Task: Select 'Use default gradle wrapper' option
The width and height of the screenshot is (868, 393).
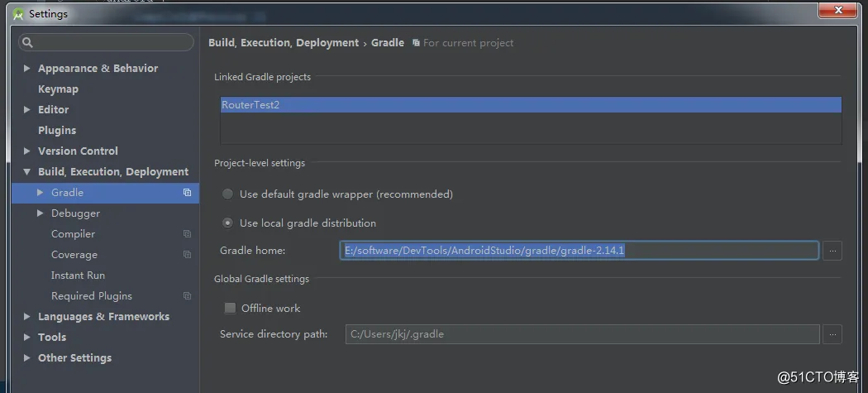Action: pos(228,194)
